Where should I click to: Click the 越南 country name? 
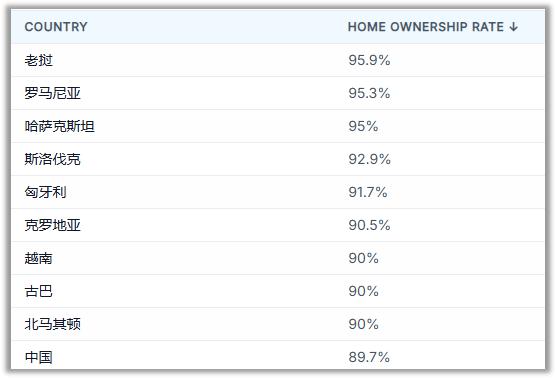point(38,258)
